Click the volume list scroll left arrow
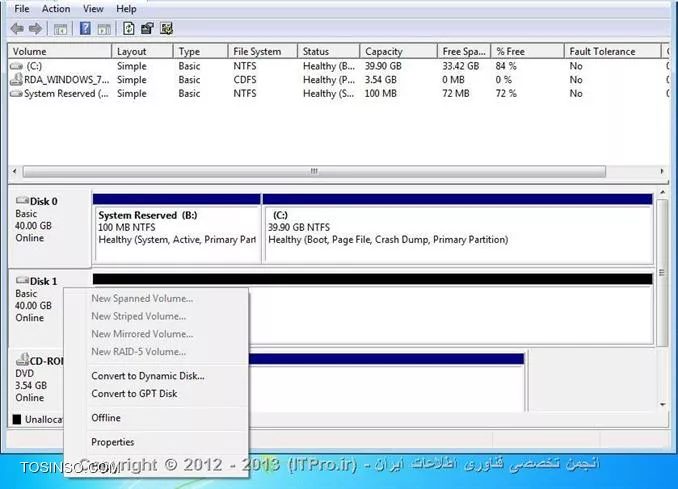 click(x=15, y=171)
